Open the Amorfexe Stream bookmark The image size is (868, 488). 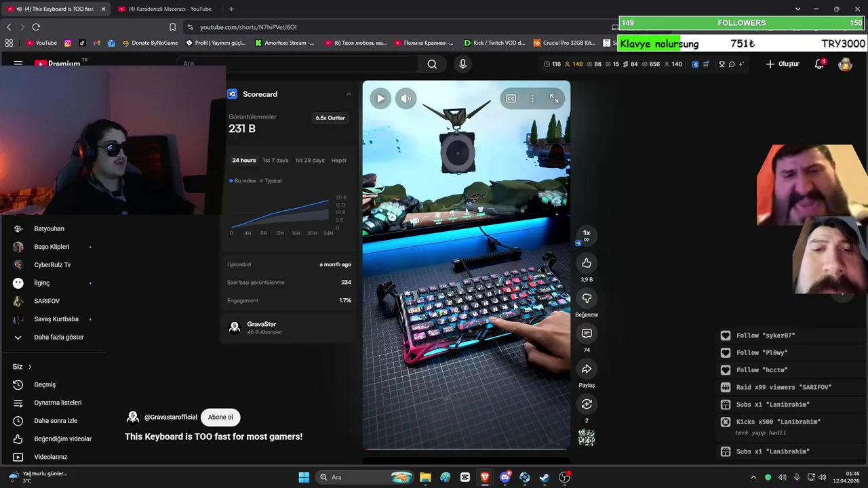(285, 43)
